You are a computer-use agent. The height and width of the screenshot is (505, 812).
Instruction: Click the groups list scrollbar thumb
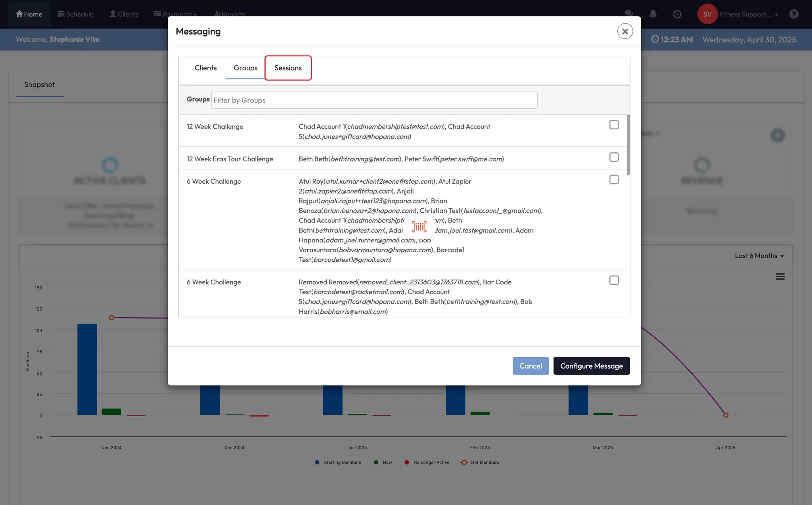[628, 144]
